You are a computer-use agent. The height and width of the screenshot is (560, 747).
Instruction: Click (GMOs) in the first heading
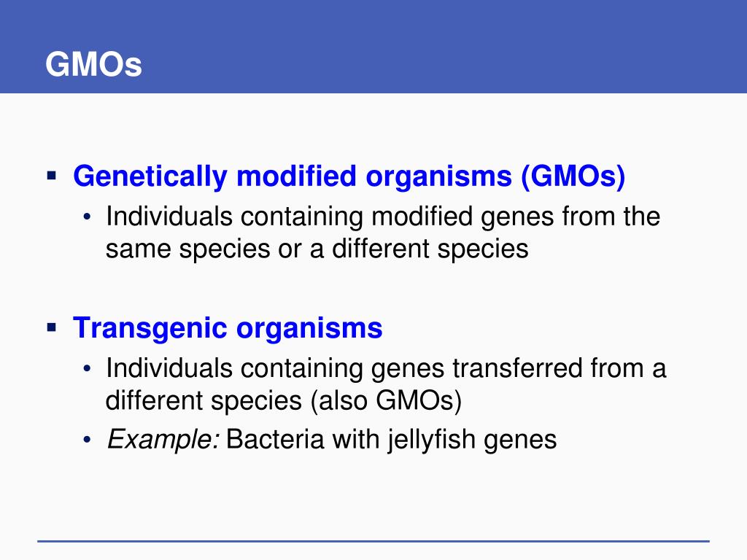[x=573, y=176]
